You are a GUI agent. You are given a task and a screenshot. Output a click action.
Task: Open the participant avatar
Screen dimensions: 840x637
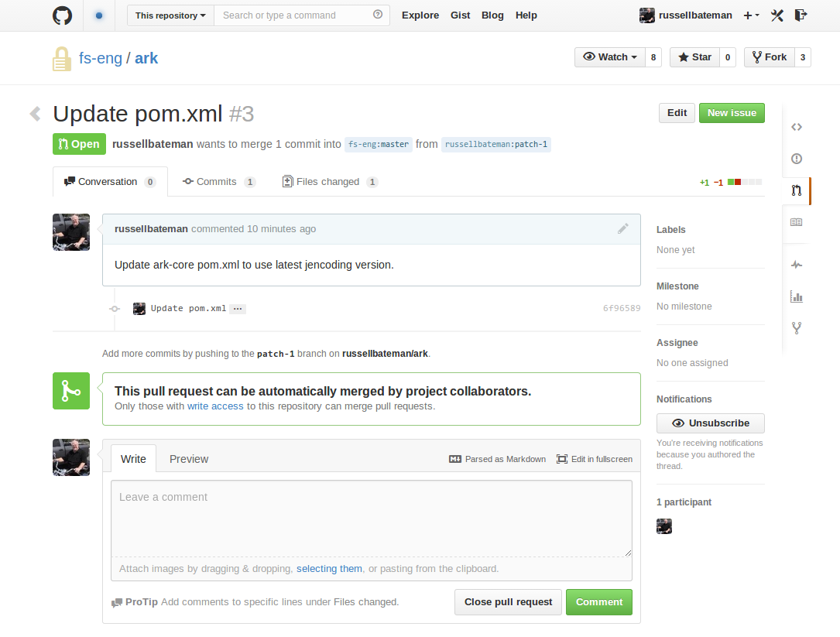coord(664,526)
